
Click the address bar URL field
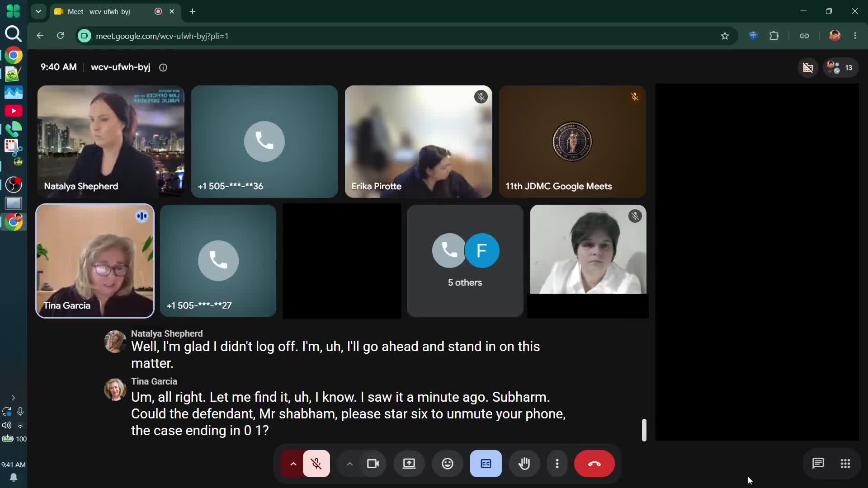[x=407, y=36]
